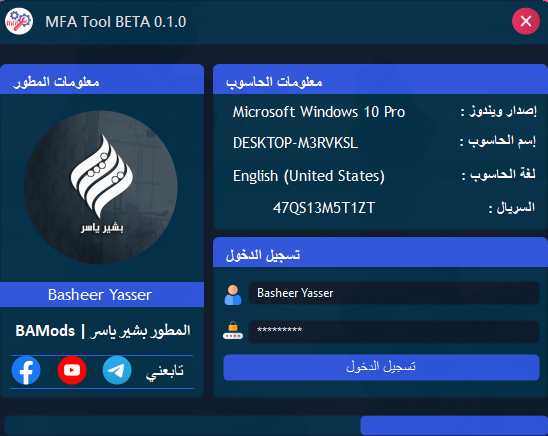Image resolution: width=548 pixels, height=436 pixels.
Task: Click the MFA Tool logo icon
Action: (x=19, y=21)
